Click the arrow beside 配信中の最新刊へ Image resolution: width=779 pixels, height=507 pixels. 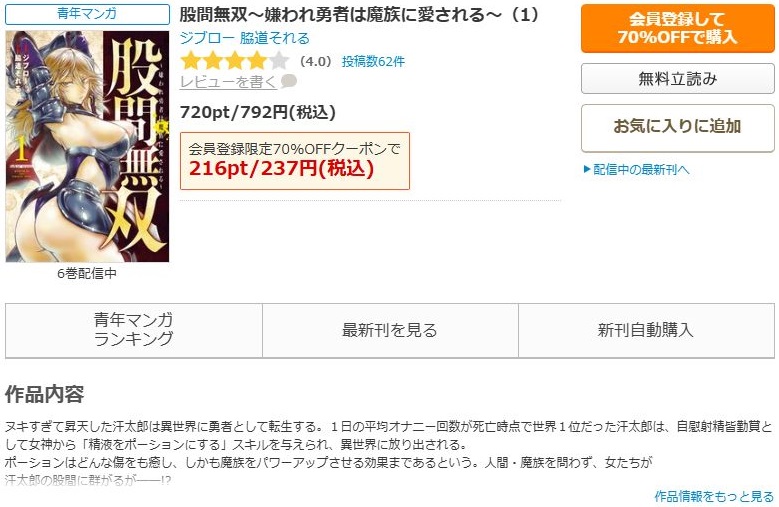587,170
